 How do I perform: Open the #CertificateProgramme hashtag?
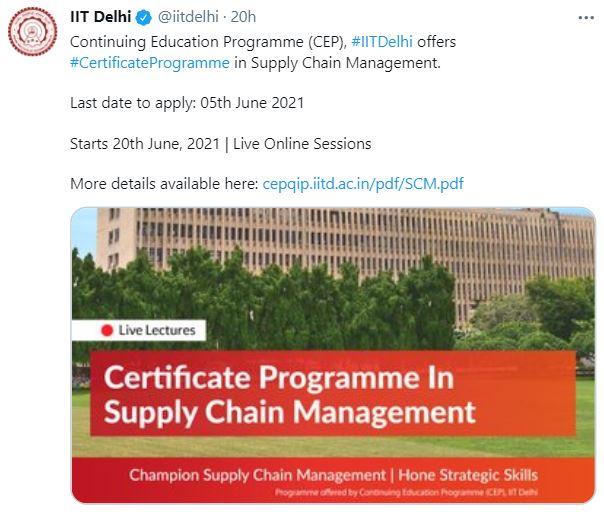[x=143, y=64]
